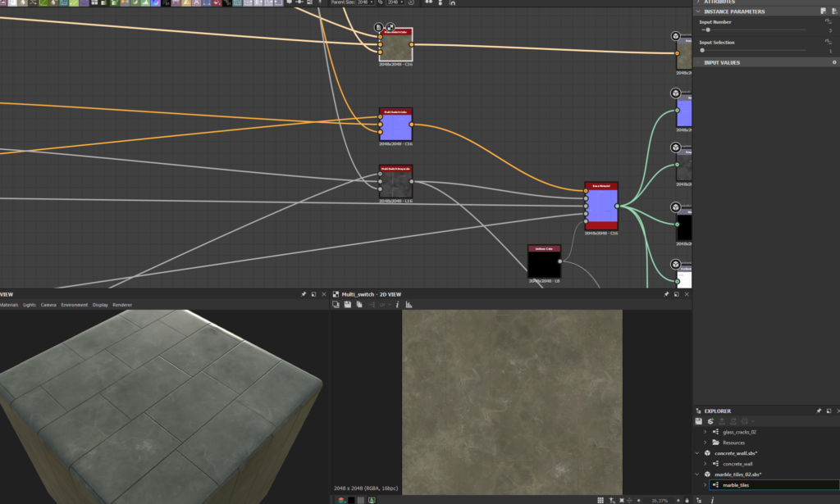
Task: Select the purple Multi Switch Color node
Action: [396, 125]
